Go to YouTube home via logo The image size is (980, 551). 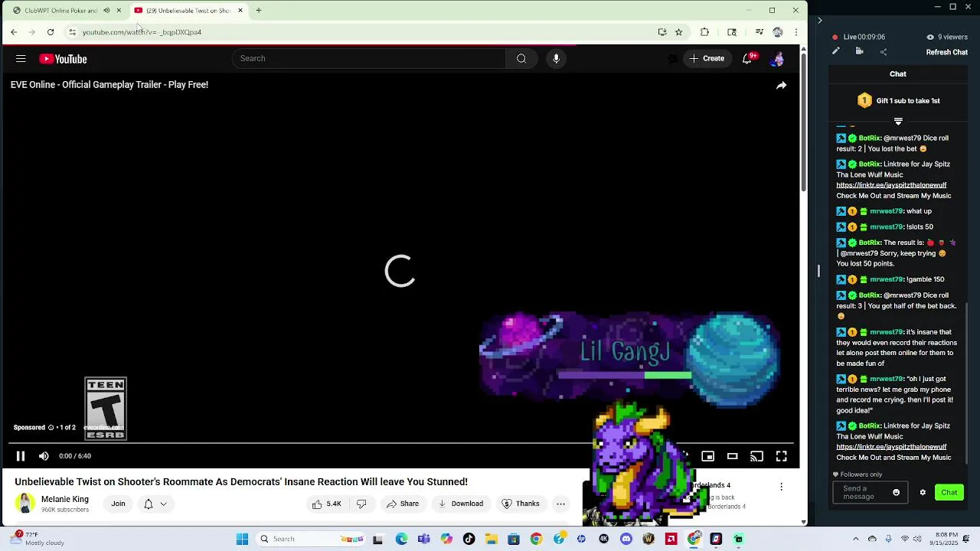tap(63, 59)
